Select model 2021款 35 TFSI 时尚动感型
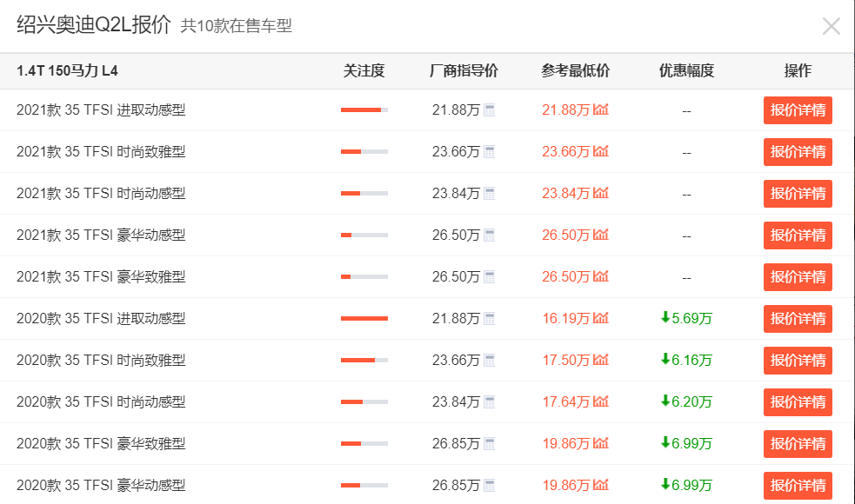The width and height of the screenshot is (855, 504). pyautogui.click(x=101, y=194)
